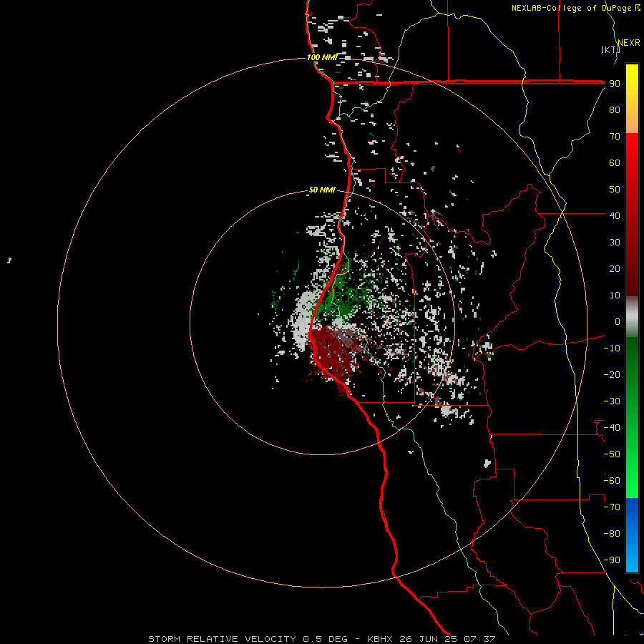This screenshot has height=644, width=644.
Task: Click the 50 NMI range ring label
Action: [322, 190]
